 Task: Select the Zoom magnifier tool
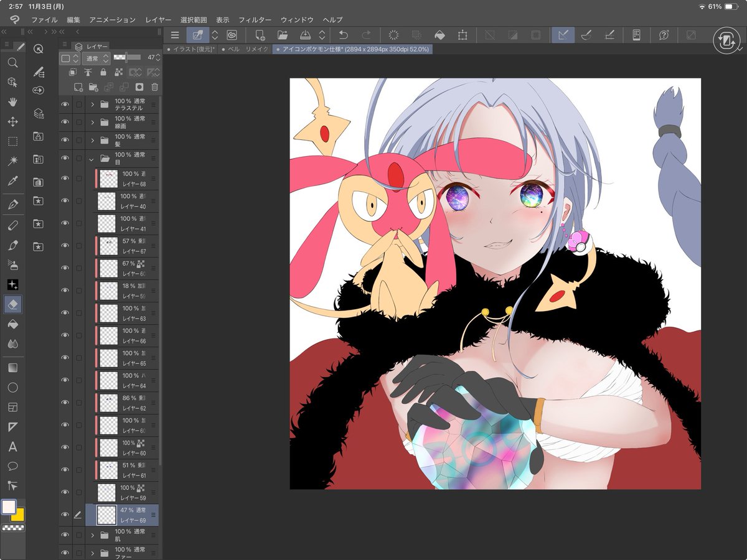(x=12, y=62)
